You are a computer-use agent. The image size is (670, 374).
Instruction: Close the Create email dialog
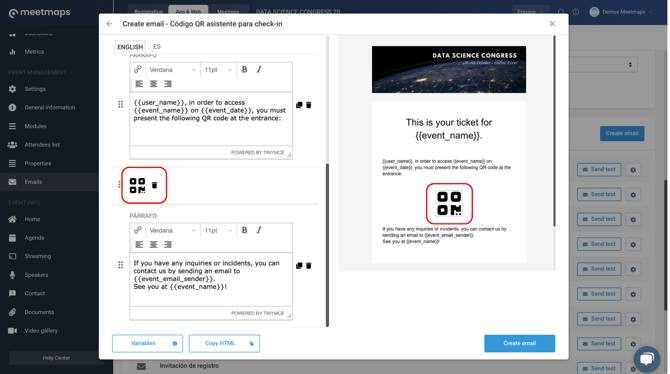coord(552,24)
